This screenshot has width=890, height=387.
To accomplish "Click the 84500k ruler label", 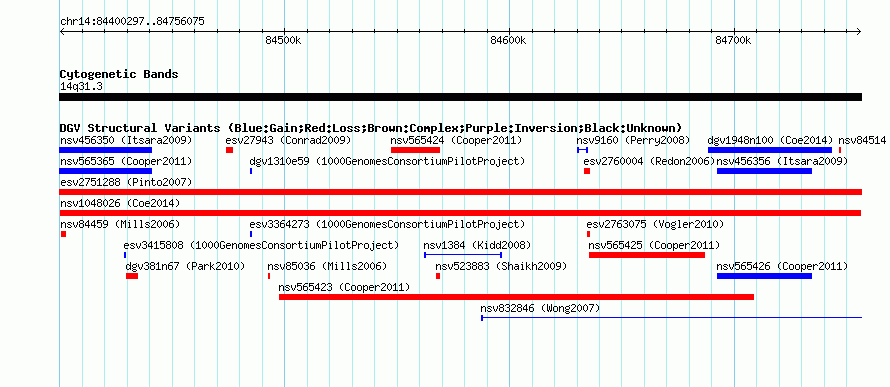I will 283,40.
